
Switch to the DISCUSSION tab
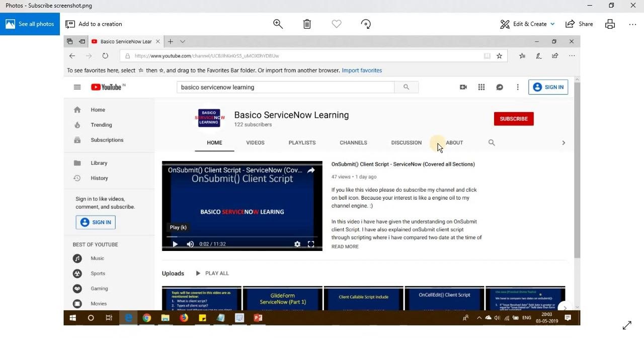click(406, 143)
